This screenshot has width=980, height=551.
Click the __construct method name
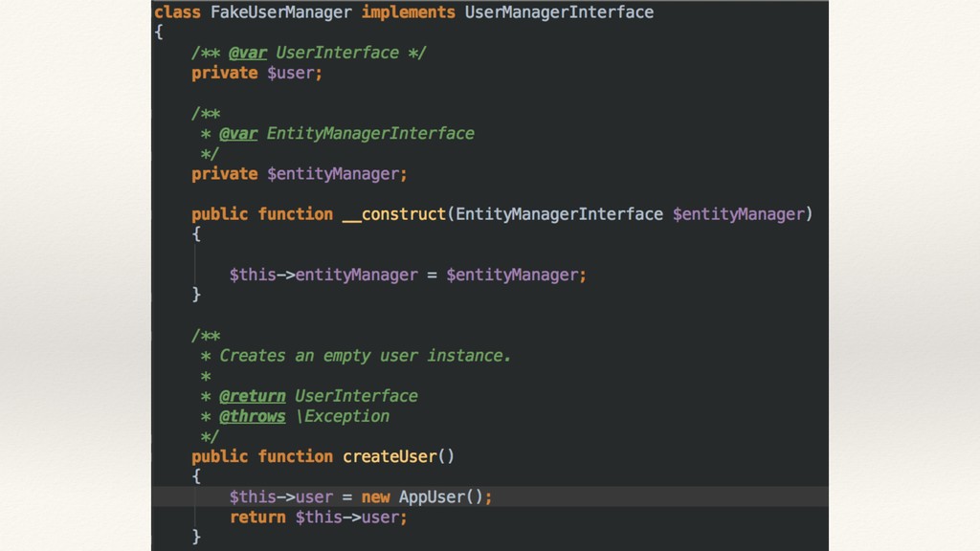pyautogui.click(x=393, y=214)
